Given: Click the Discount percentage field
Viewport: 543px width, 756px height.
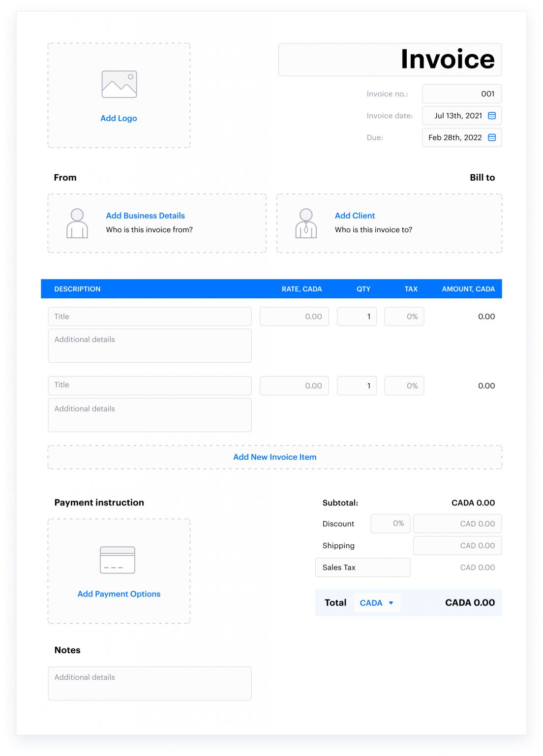Looking at the screenshot, I should pyautogui.click(x=390, y=524).
